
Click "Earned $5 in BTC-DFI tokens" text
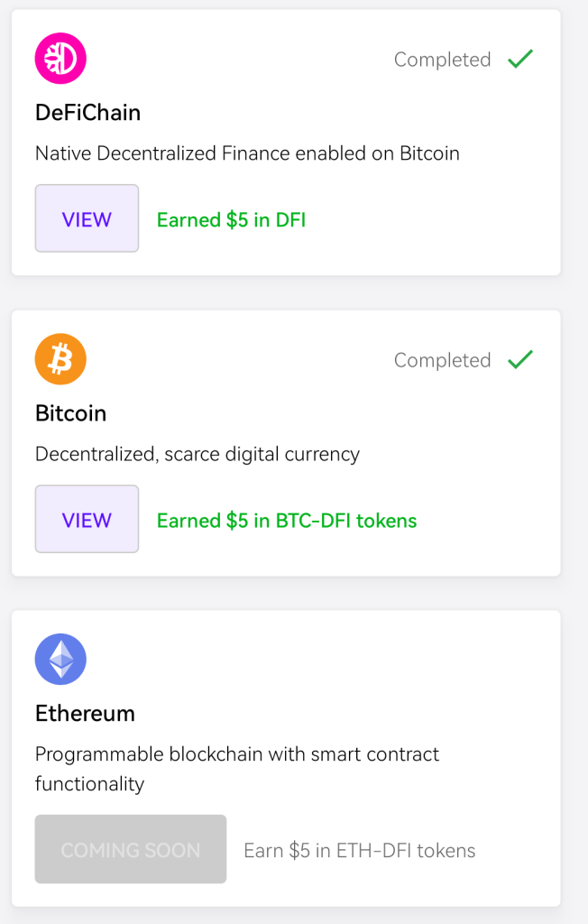[x=287, y=520]
